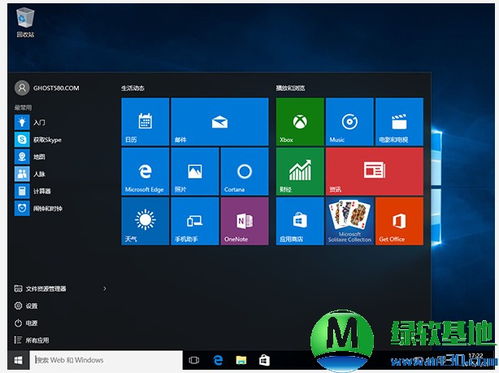Open the Cortana tile
The image size is (499, 373).
244,171
